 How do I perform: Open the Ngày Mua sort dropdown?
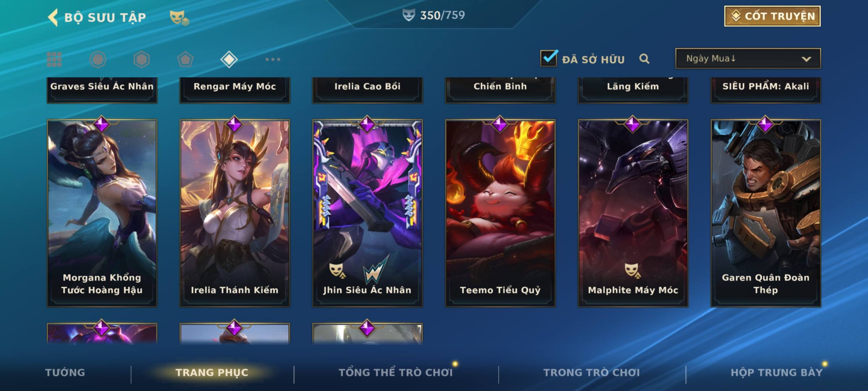tap(748, 58)
